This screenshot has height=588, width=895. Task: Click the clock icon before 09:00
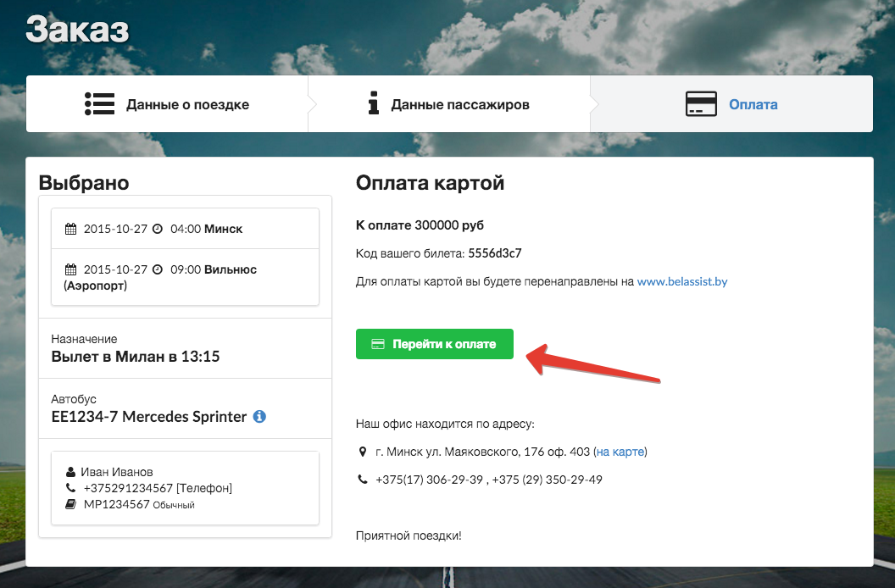[158, 269]
